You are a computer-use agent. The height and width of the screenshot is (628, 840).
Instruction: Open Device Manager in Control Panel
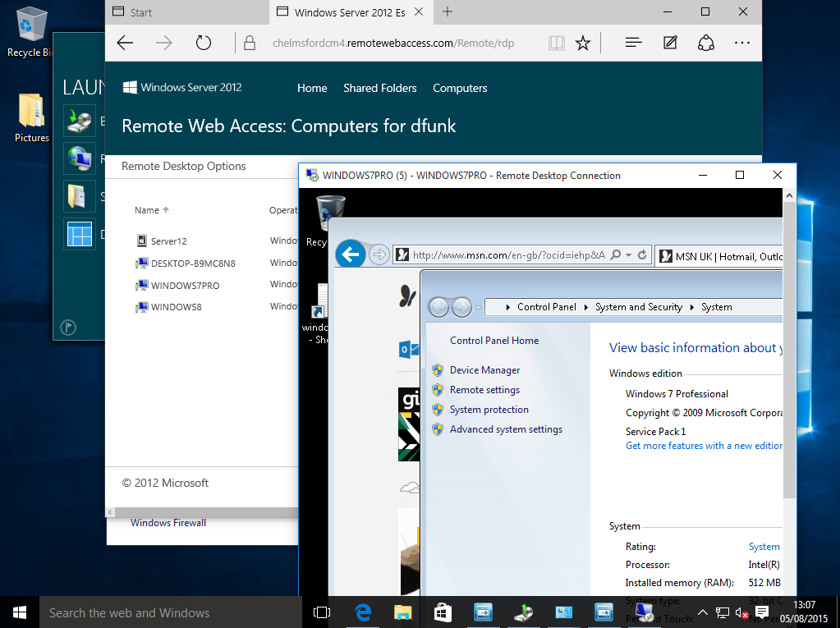coord(484,370)
